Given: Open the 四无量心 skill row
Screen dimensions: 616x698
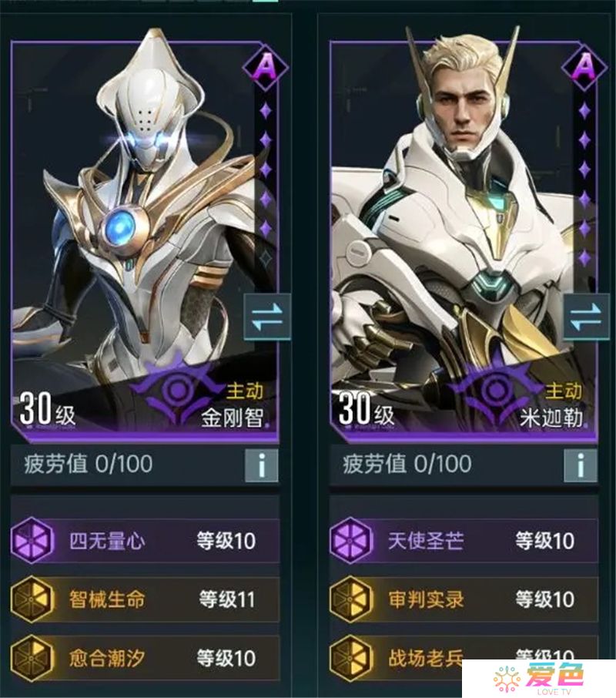Looking at the screenshot, I should click(145, 541).
